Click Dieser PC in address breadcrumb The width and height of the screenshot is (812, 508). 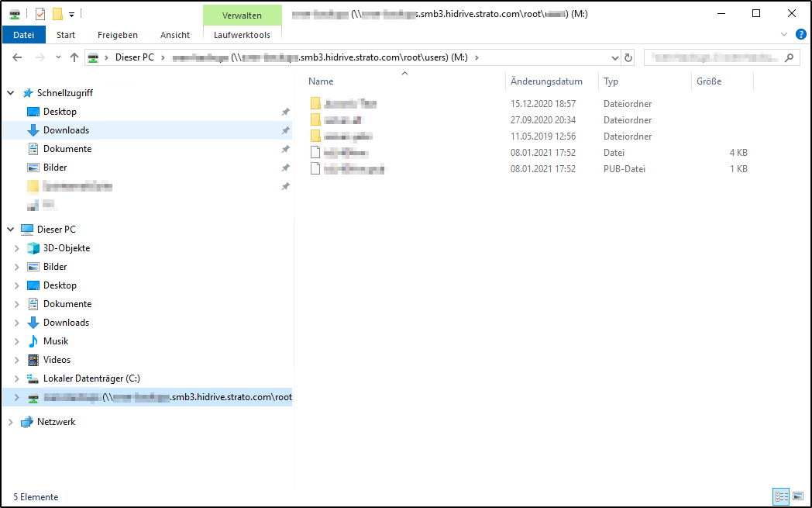coord(134,57)
